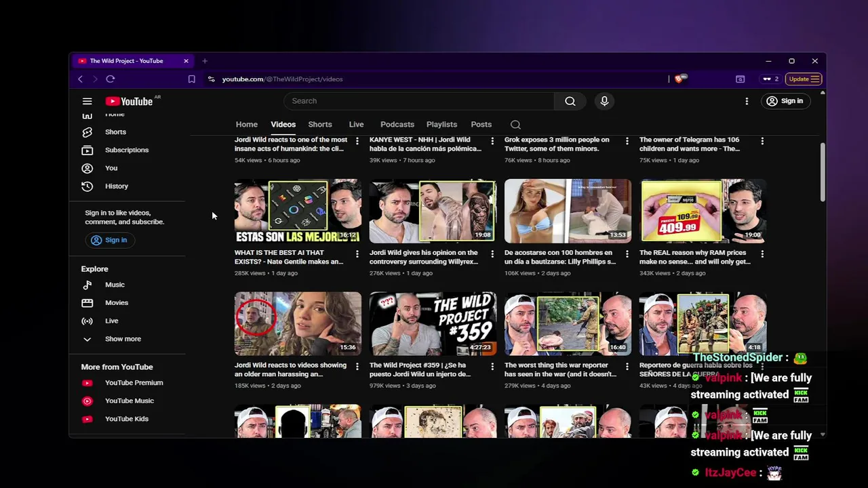Expand Show more in Explore
The height and width of the screenshot is (488, 868).
123,339
